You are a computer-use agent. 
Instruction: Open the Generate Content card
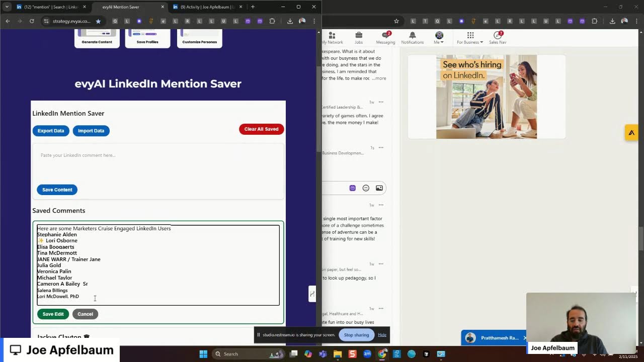(97, 38)
